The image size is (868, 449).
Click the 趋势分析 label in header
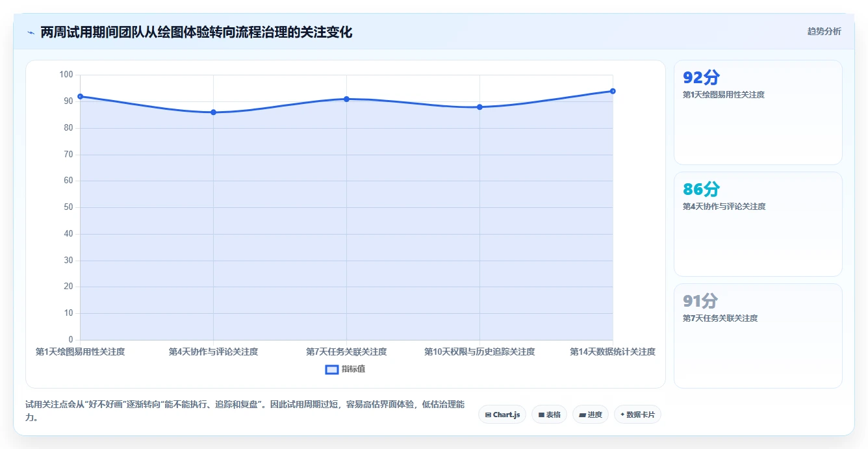[824, 31]
